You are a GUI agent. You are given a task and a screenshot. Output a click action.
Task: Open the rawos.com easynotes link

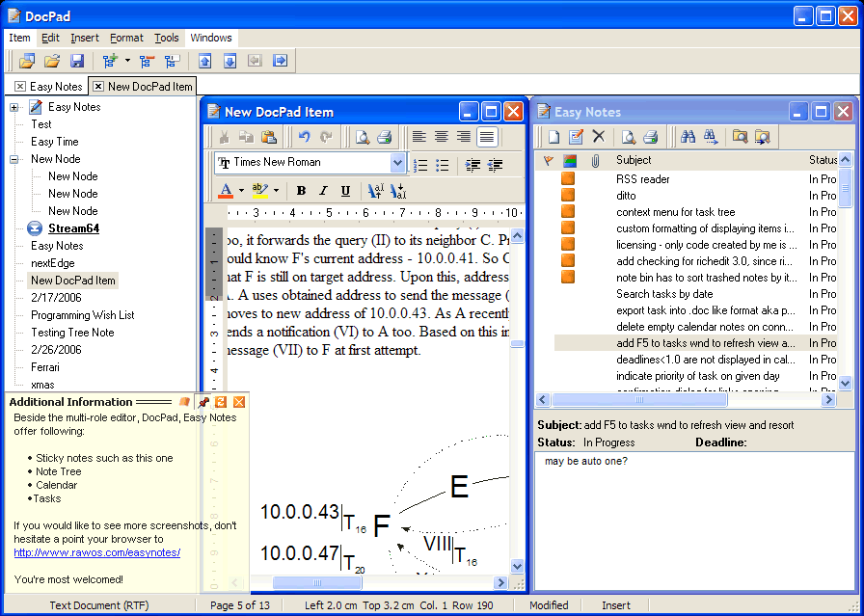(x=96, y=552)
